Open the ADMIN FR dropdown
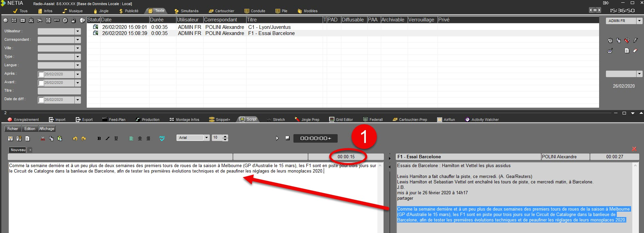The width and height of the screenshot is (644, 233). [639, 21]
